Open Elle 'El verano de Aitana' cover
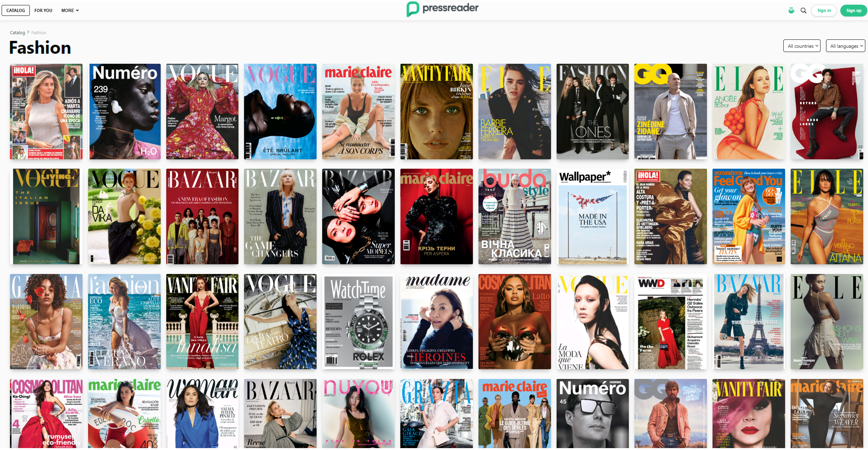868x450 pixels. (827, 217)
